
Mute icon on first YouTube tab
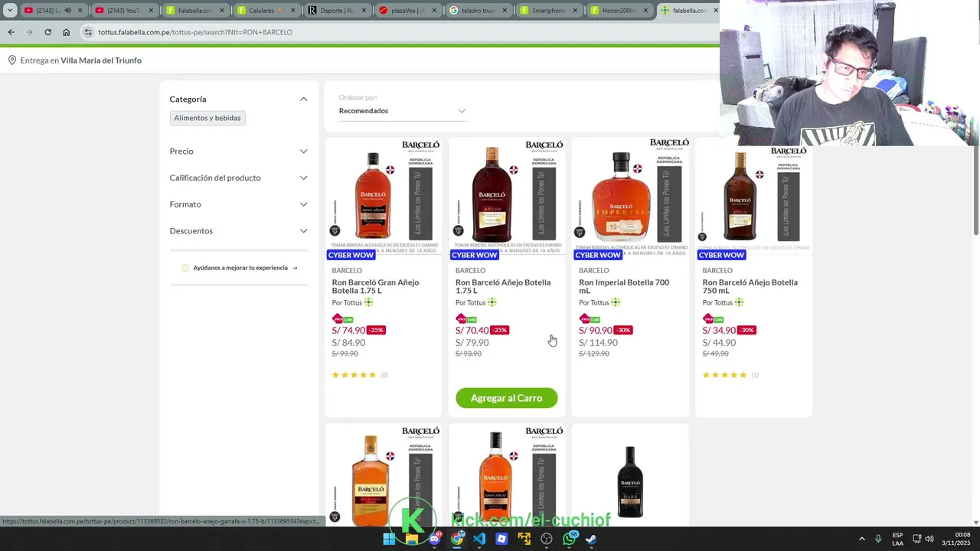(67, 11)
